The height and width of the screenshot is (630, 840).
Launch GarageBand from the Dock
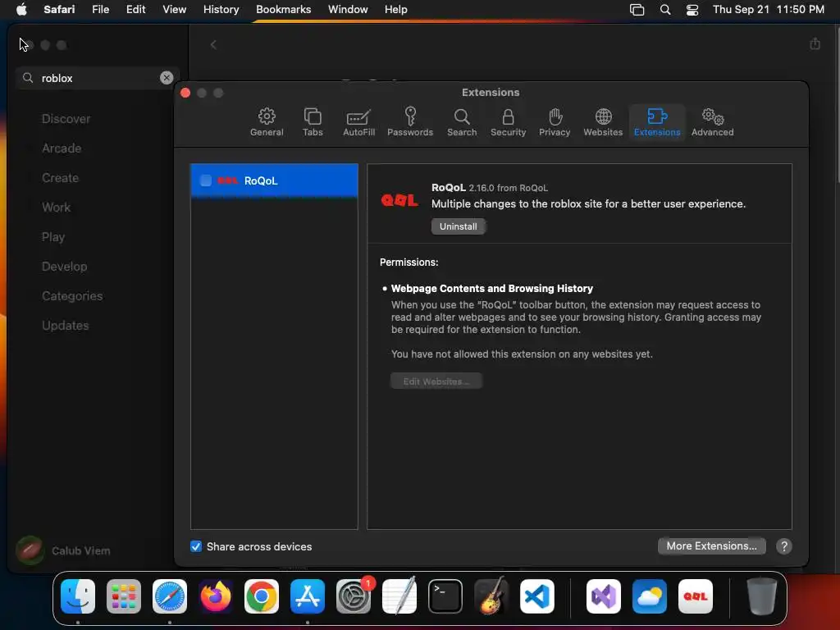point(491,596)
